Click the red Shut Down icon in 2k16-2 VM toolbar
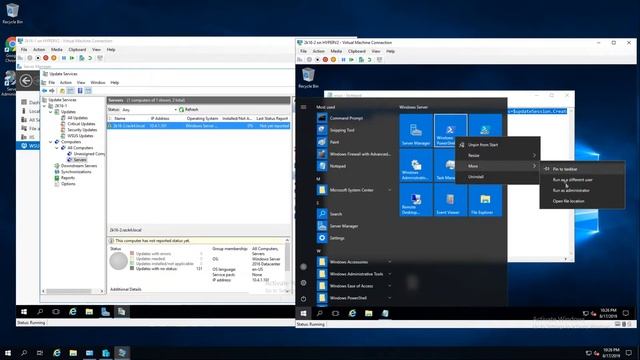 coord(325,60)
